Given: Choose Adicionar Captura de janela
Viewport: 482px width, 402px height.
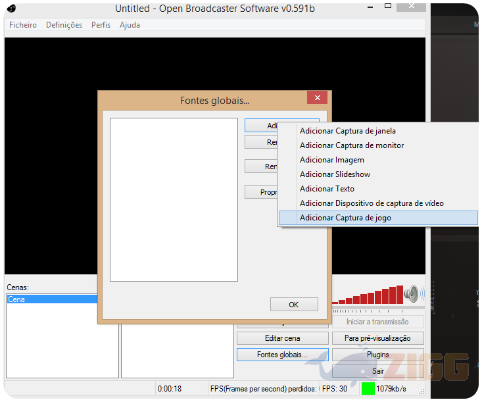Looking at the screenshot, I should pyautogui.click(x=378, y=131).
